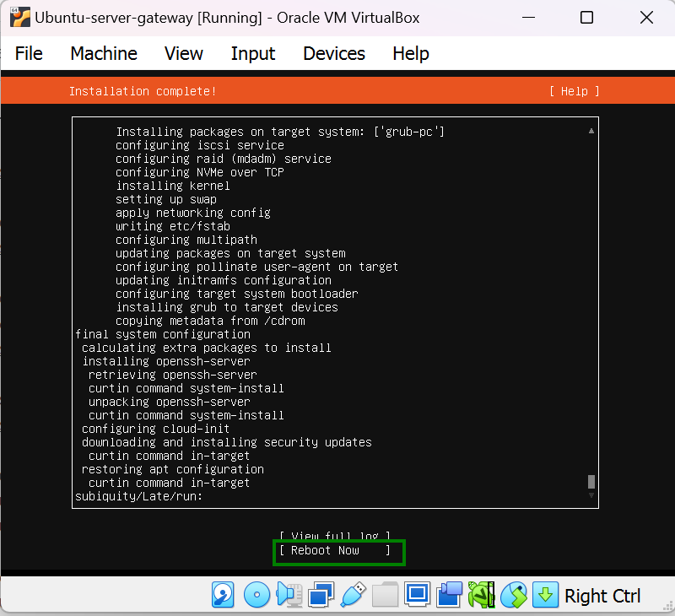Open the optical drive status icon
This screenshot has height=616, width=675.
click(256, 595)
